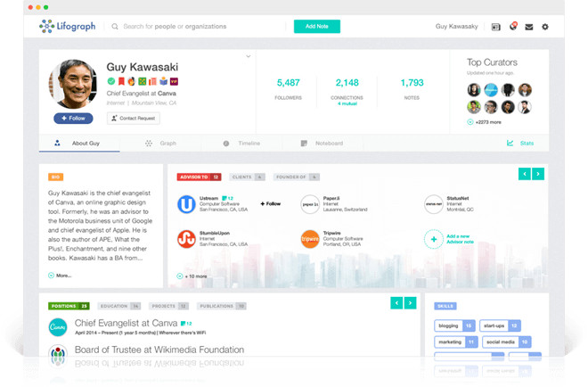
Task: Click the Add a new Advisor note plus icon
Action: (434, 239)
